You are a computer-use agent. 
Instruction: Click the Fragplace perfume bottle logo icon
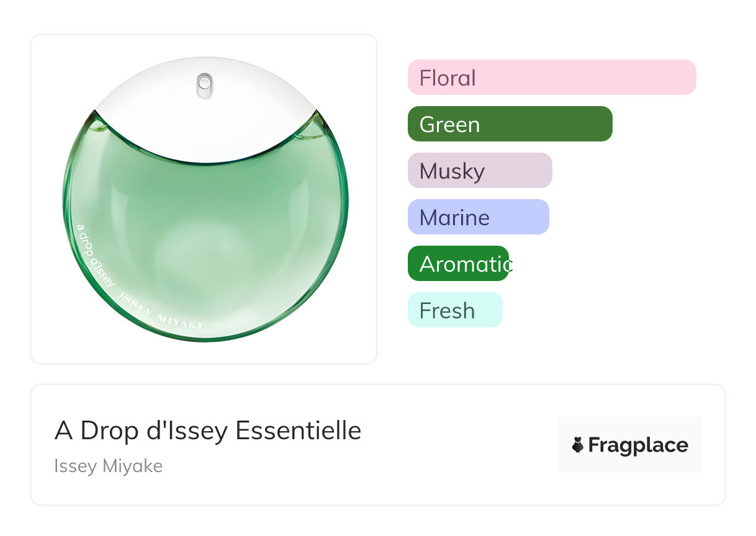[x=578, y=445]
